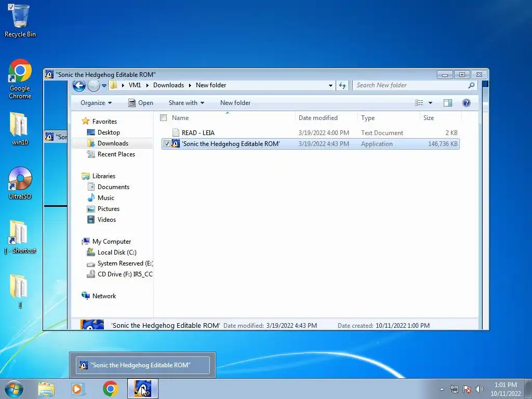
Task: Click the Sonic ROM taskbar preview thumbnail
Action: (x=142, y=365)
